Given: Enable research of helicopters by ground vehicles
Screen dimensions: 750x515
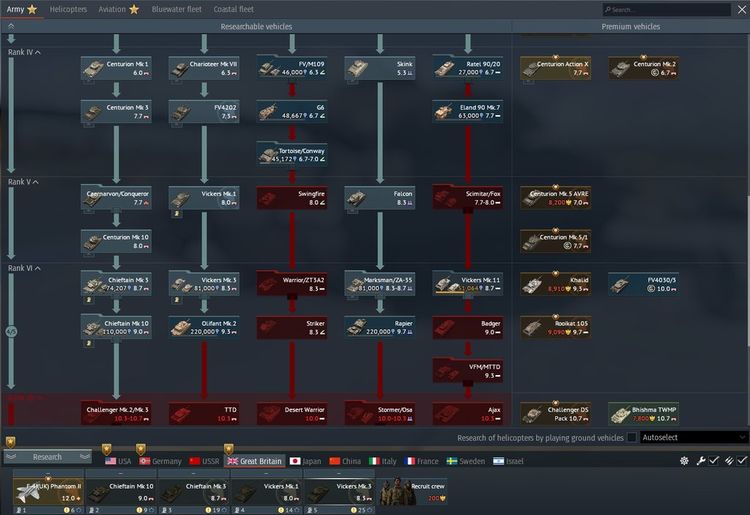Looking at the screenshot, I should 632,438.
